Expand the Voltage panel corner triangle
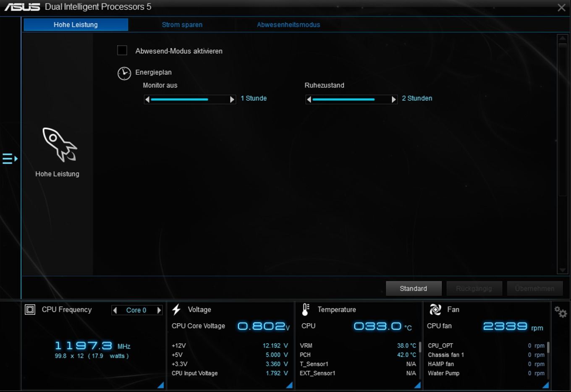This screenshot has height=392, width=571. pos(289,385)
